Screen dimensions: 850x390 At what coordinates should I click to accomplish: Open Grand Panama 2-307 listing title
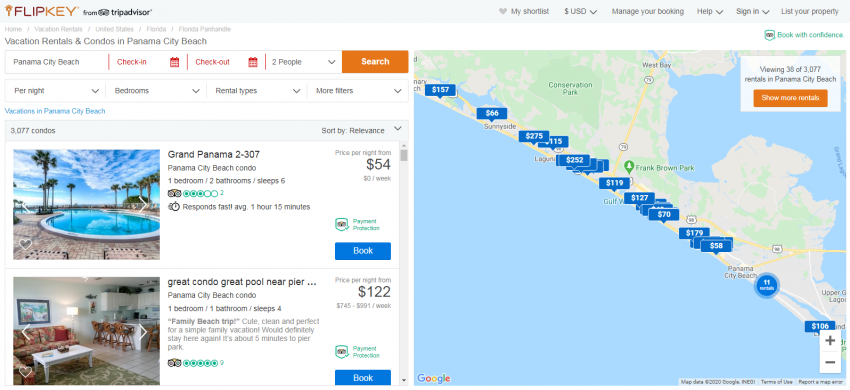214,155
